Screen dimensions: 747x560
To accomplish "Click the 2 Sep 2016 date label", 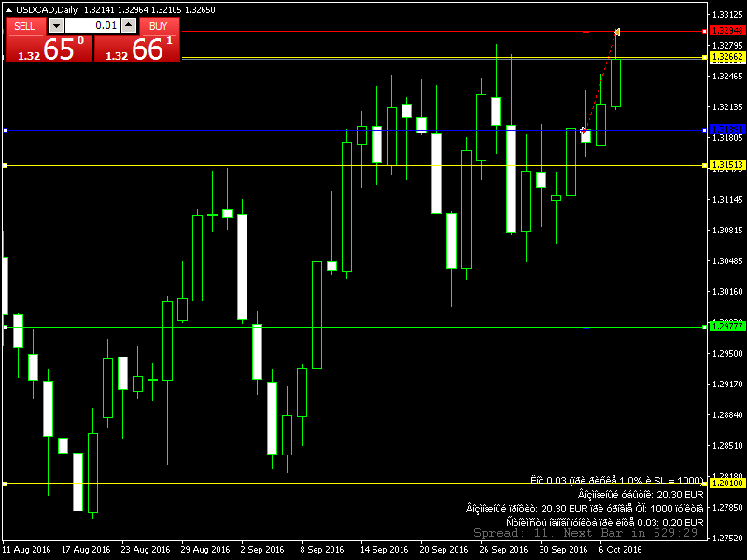I will click(262, 549).
